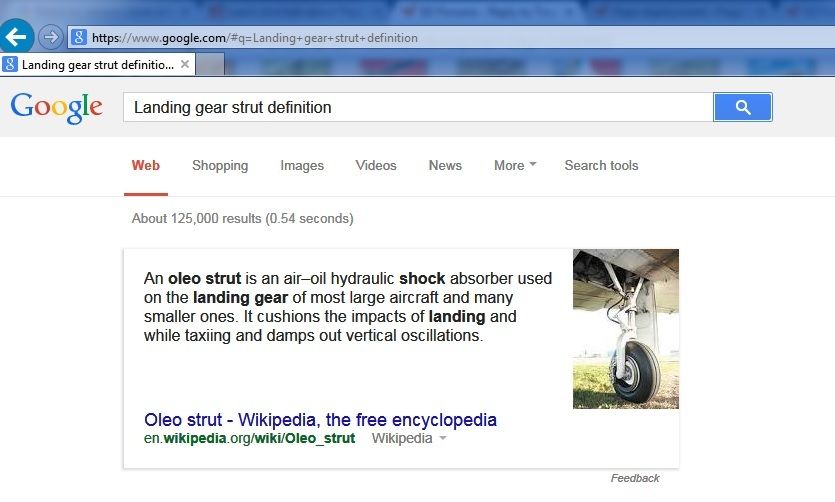Open the Oleo strut Wikipedia link
This screenshot has width=835, height=502.
click(x=320, y=419)
